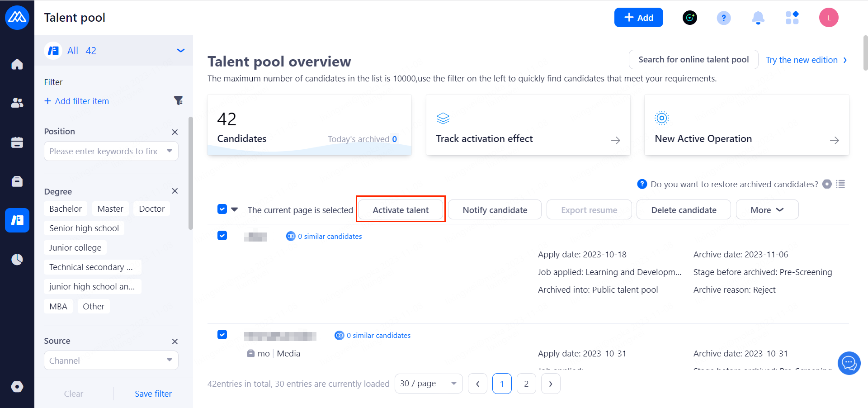Image resolution: width=868 pixels, height=408 pixels.
Task: Open the reports pie chart icon
Action: 17,259
